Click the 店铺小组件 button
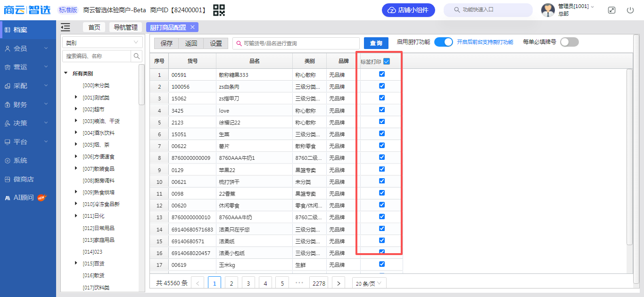This screenshot has height=297, width=644. (x=408, y=10)
